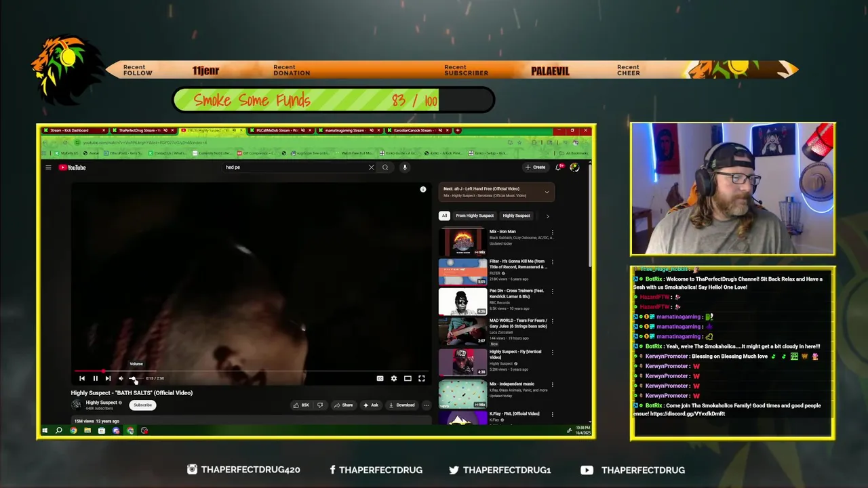Screen dimensions: 868x488
Task: Open options for MAD WORLD video
Action: click(x=552, y=321)
